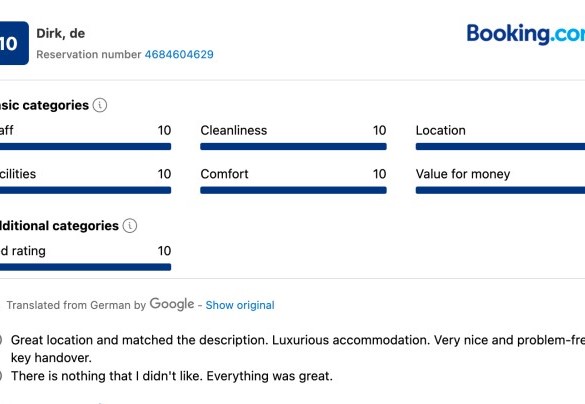Click the reviewer name Dirk, de
Image resolution: width=585 pixels, height=404 pixels.
coord(61,34)
